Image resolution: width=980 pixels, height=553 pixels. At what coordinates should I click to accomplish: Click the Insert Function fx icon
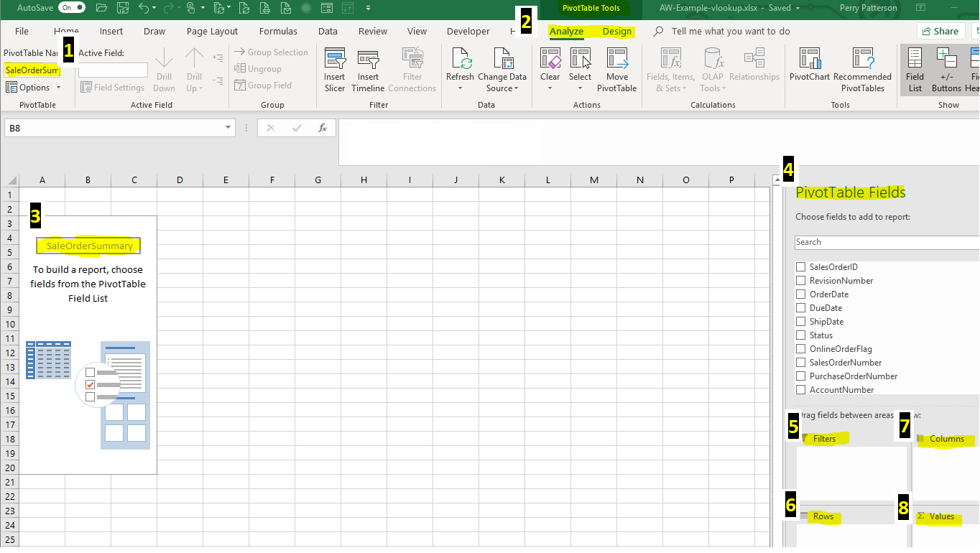[x=323, y=128]
